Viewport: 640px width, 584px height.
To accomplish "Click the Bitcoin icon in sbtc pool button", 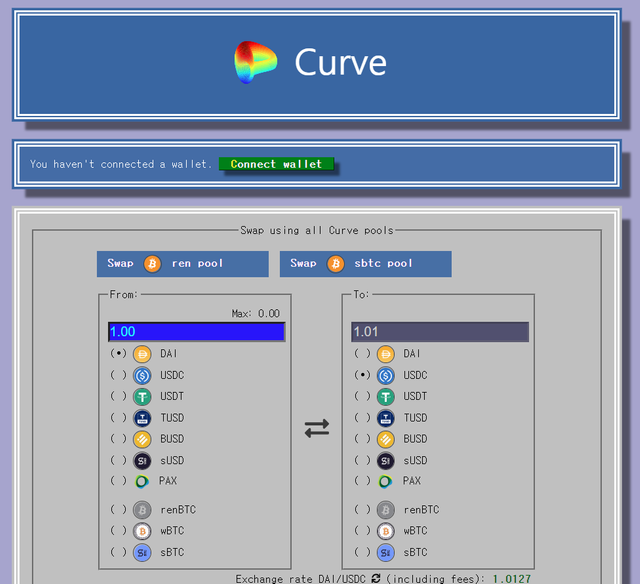I will coord(336,264).
